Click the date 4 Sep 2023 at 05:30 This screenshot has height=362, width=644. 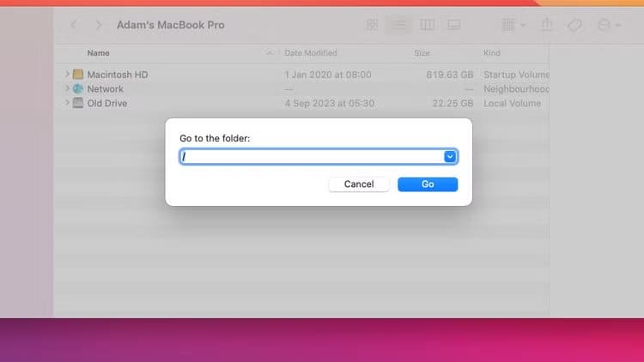click(x=330, y=104)
